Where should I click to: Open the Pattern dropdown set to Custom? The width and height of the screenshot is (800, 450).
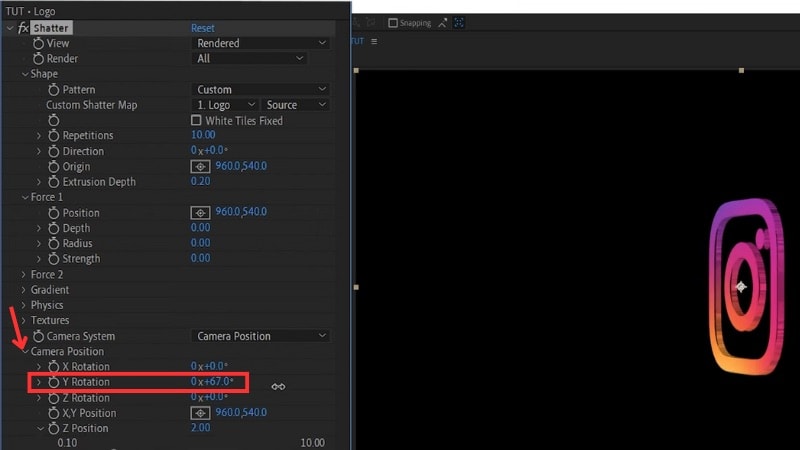coord(261,90)
